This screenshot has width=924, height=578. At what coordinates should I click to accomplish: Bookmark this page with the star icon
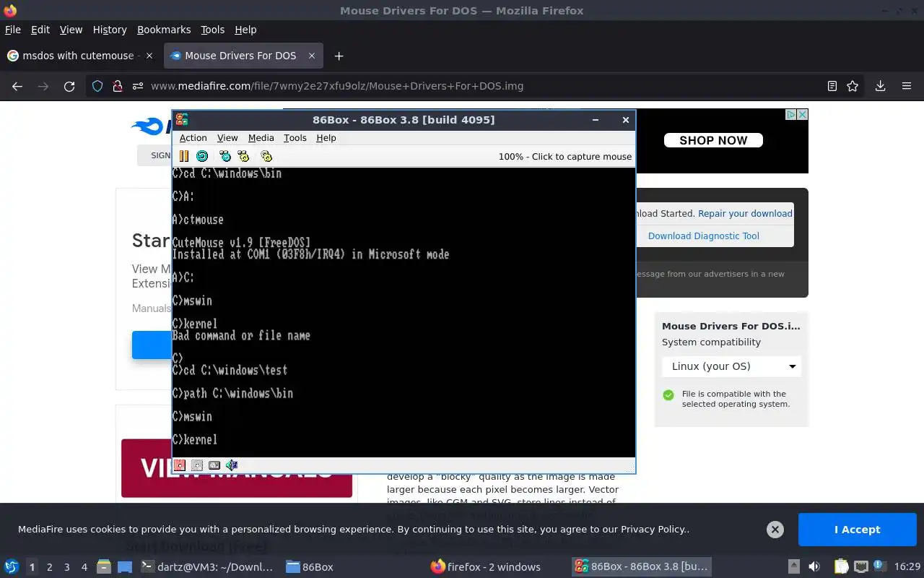[853, 86]
